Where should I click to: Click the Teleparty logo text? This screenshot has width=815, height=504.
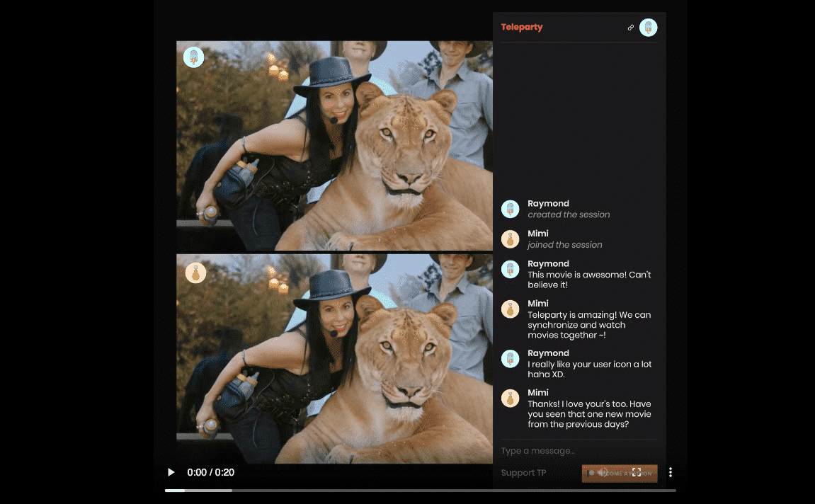[x=521, y=27]
